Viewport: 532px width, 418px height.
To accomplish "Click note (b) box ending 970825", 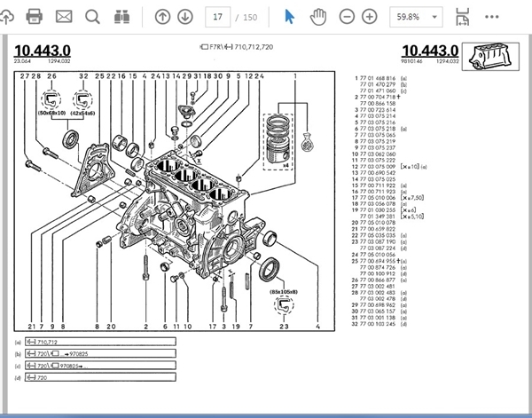I will coord(100,353).
